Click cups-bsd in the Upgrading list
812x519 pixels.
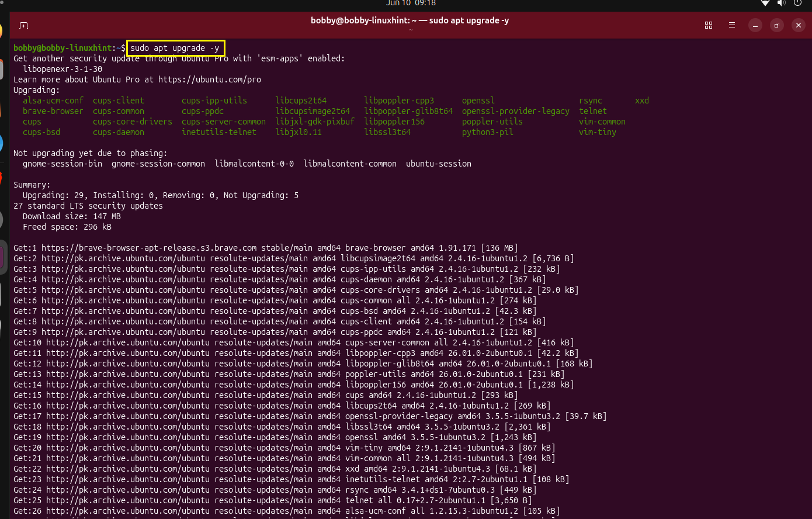(x=41, y=132)
